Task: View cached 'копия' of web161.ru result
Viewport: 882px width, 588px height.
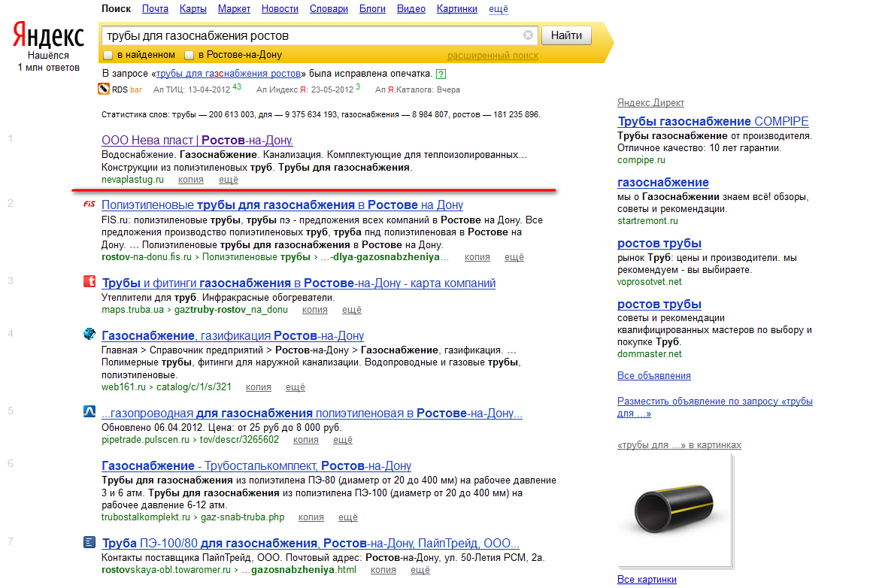Action: (x=258, y=387)
